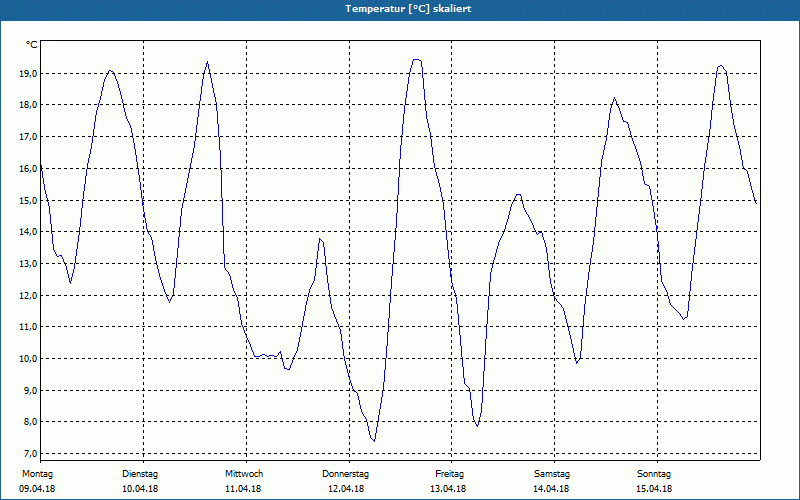Click the 13,0 y-axis value
The height and width of the screenshot is (500, 800).
click(x=28, y=264)
